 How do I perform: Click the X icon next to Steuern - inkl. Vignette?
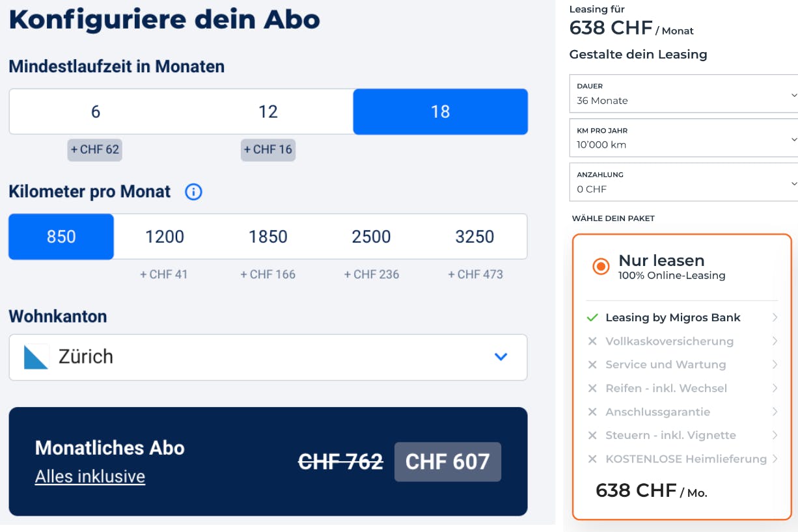point(592,434)
